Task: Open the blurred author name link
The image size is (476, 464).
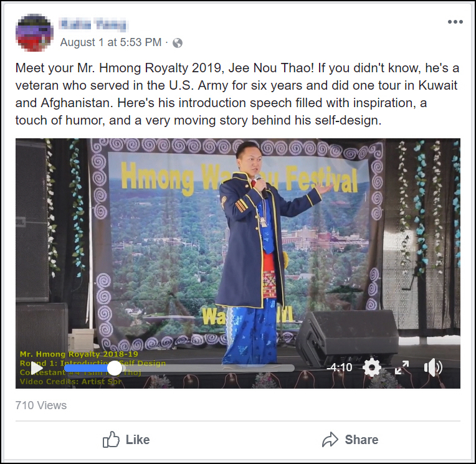Action: point(93,24)
